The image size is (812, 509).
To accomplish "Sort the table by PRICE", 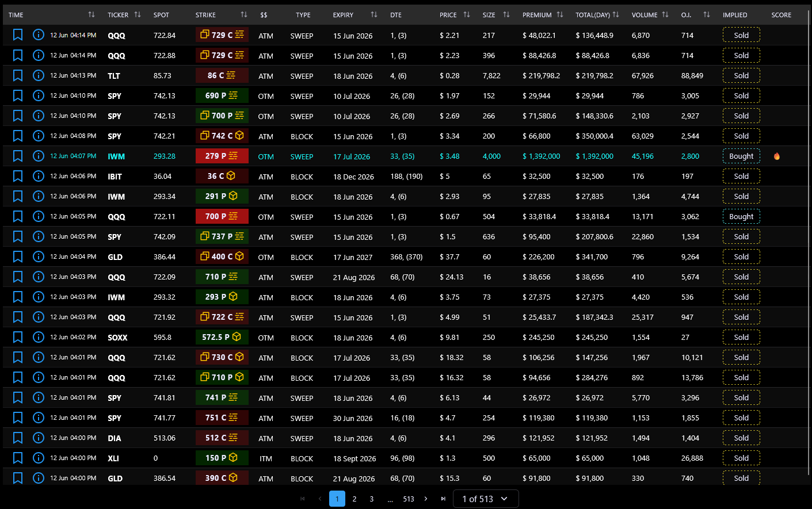I will 467,14.
